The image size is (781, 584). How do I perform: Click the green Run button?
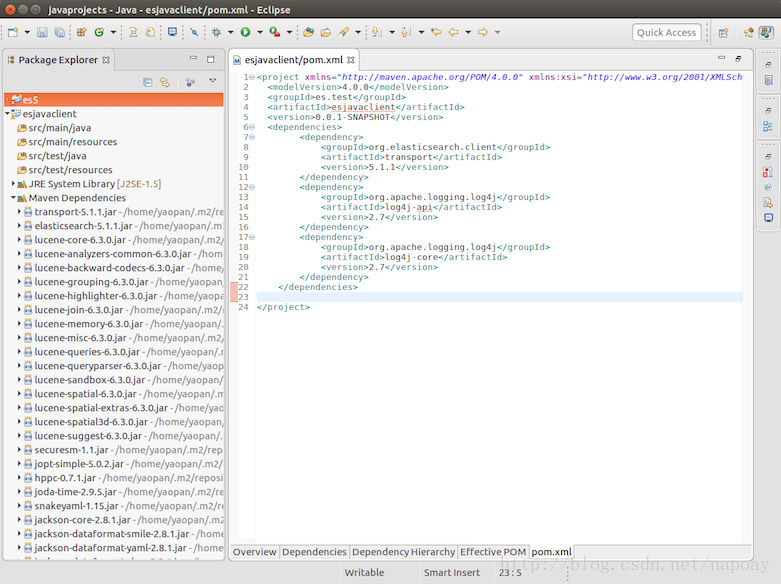pyautogui.click(x=245, y=32)
